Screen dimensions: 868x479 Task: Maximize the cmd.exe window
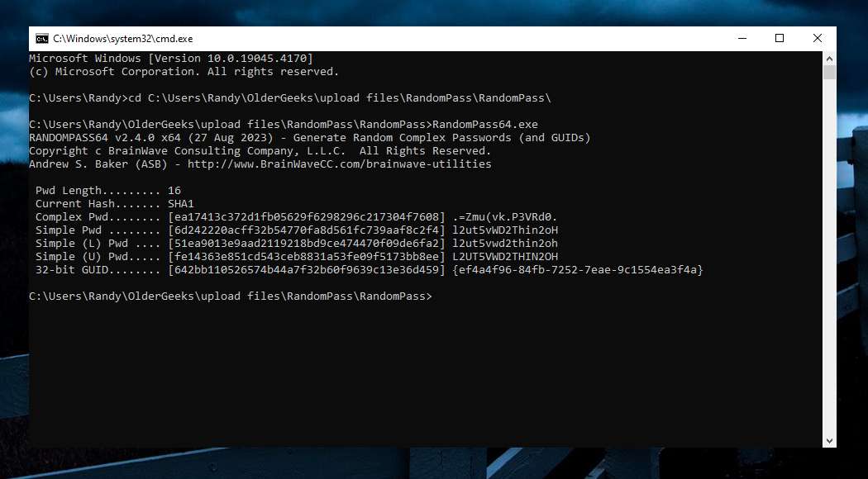click(x=780, y=38)
